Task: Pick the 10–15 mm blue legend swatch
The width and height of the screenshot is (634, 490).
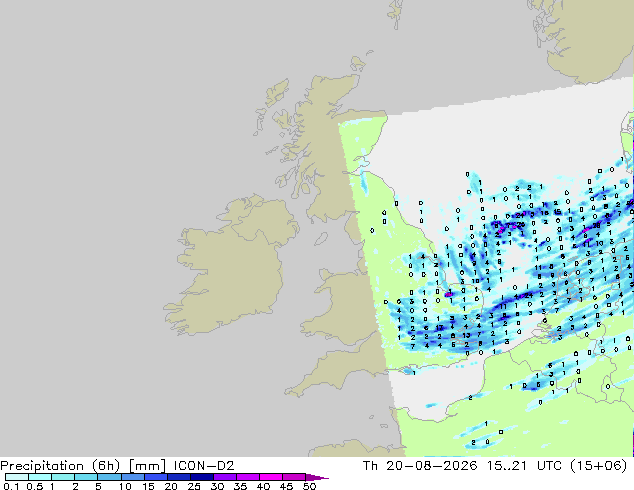Action: [133, 477]
